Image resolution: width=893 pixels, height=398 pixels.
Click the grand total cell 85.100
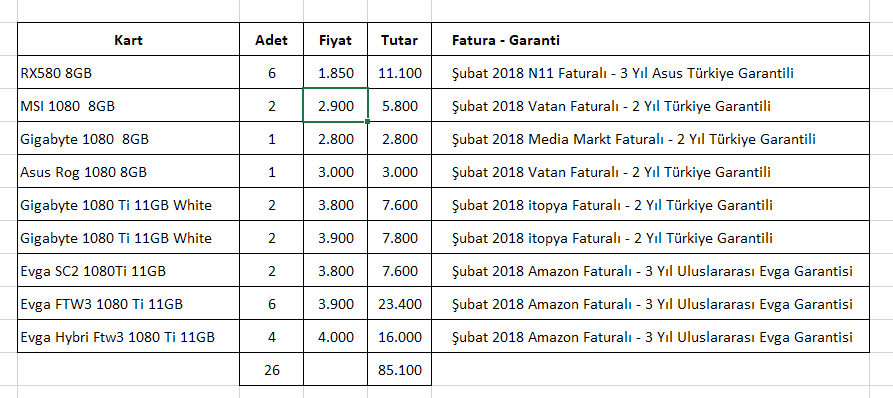(x=399, y=369)
